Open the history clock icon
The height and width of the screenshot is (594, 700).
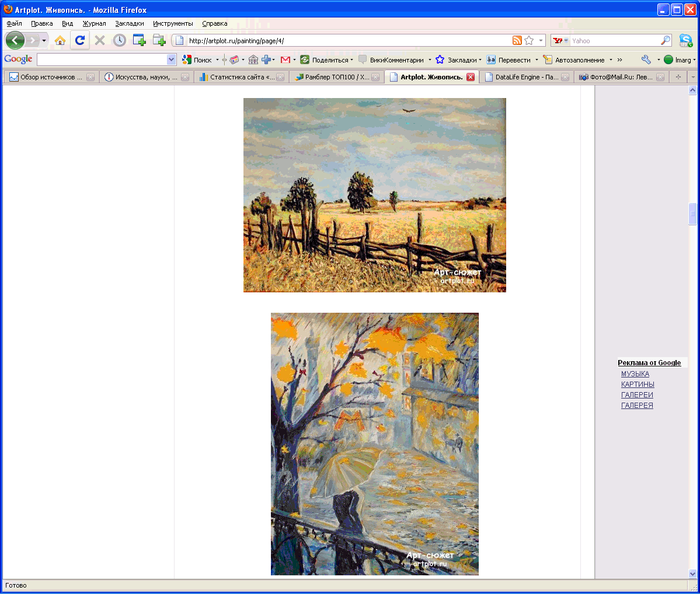point(119,41)
